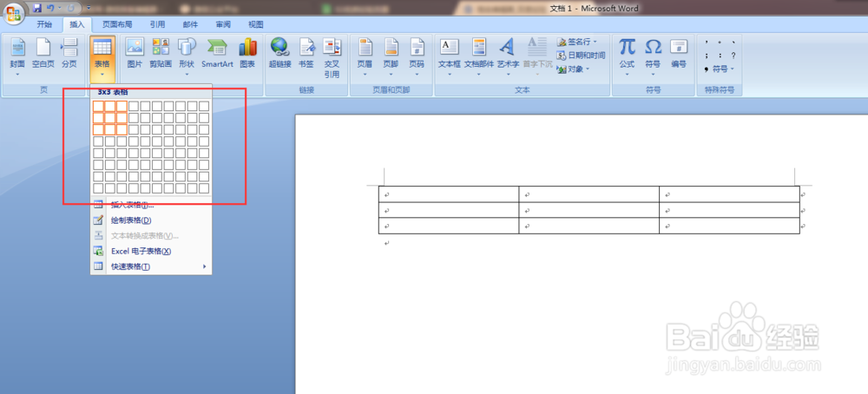Click the Office button logo
868x394 pixels.
13,12
